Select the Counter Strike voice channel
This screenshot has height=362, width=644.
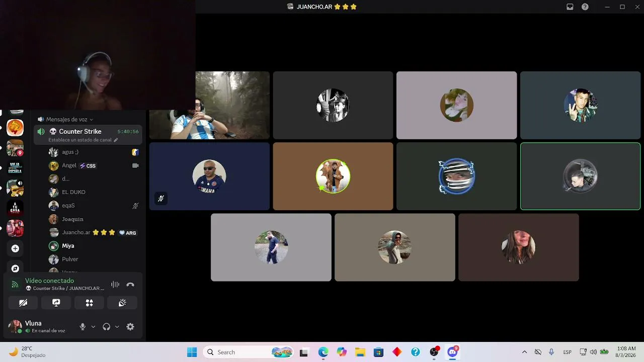[x=88, y=135]
